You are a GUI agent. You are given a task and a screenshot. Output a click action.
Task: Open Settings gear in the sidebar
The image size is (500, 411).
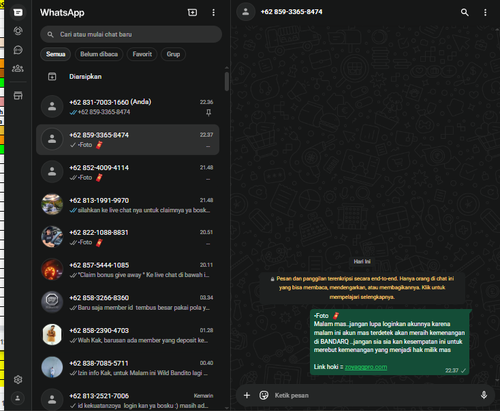tap(18, 380)
